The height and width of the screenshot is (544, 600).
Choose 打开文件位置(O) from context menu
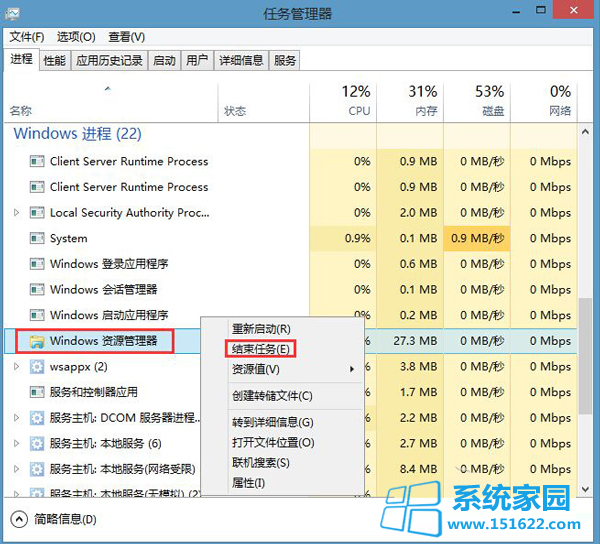pos(273,443)
